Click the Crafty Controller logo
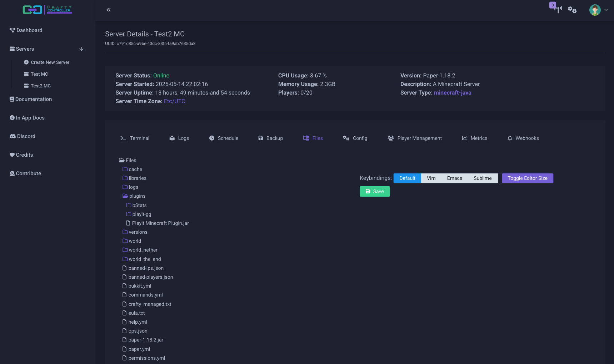 point(47,10)
